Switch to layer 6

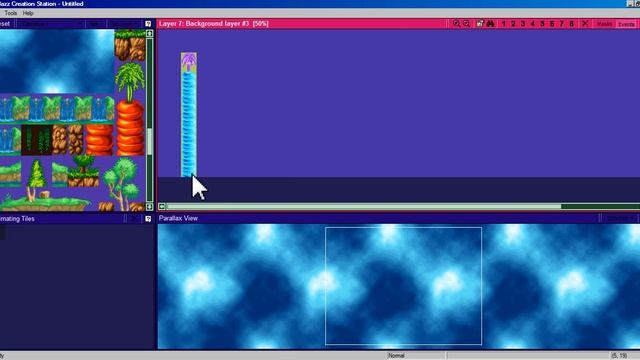pos(552,24)
